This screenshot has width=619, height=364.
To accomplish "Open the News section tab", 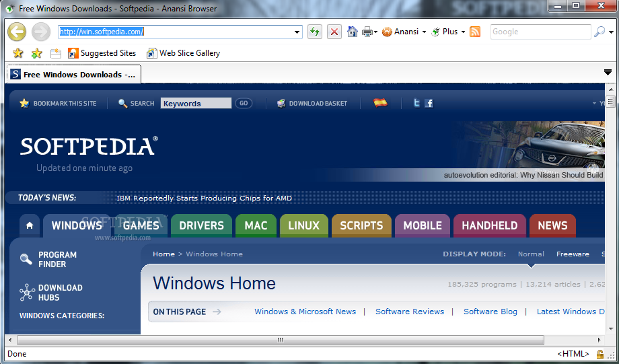I will click(x=552, y=225).
